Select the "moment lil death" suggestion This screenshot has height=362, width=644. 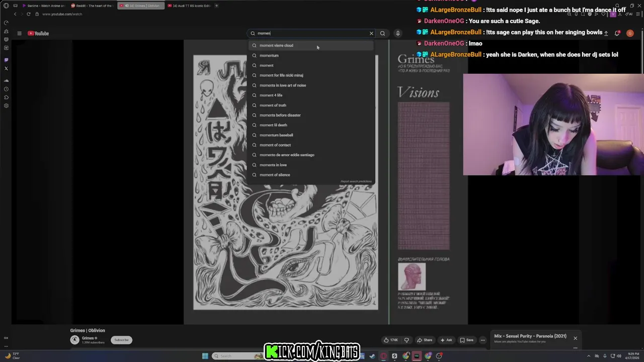click(311, 125)
